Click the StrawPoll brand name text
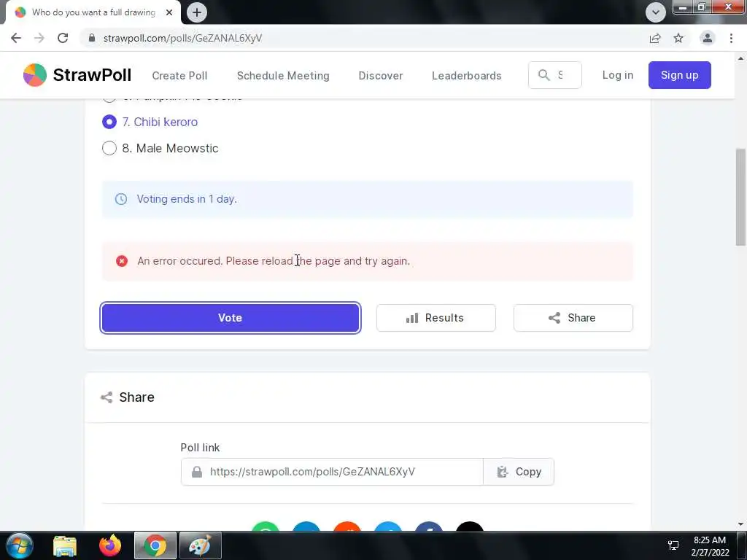 click(x=92, y=75)
